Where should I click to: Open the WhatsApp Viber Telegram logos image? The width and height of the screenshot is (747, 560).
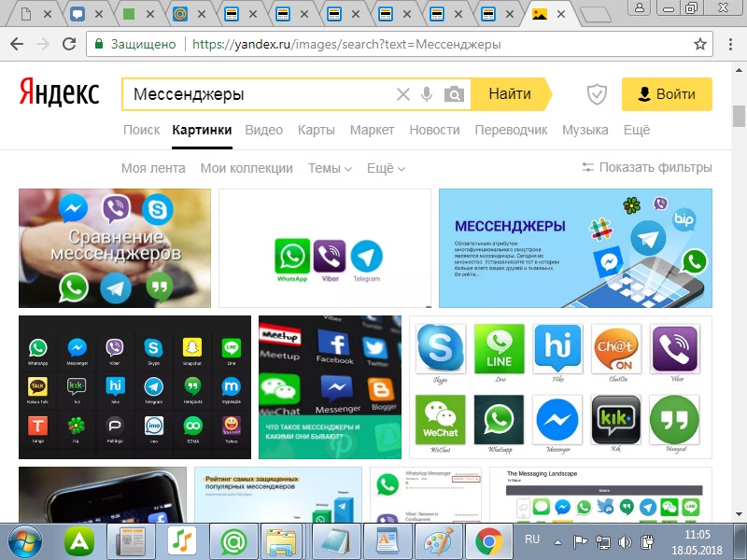coord(325,248)
